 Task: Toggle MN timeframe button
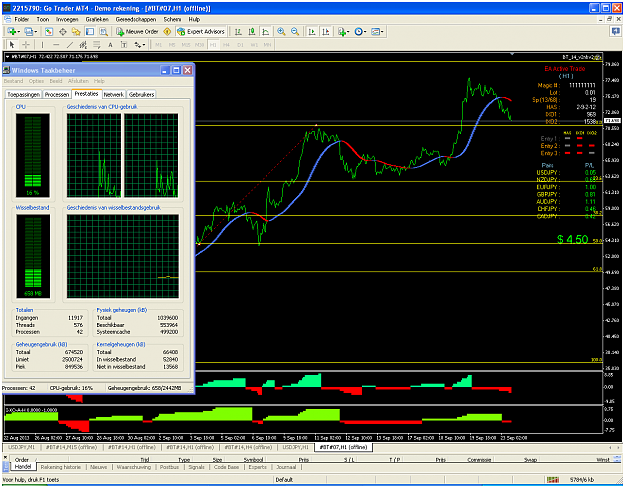[267, 45]
